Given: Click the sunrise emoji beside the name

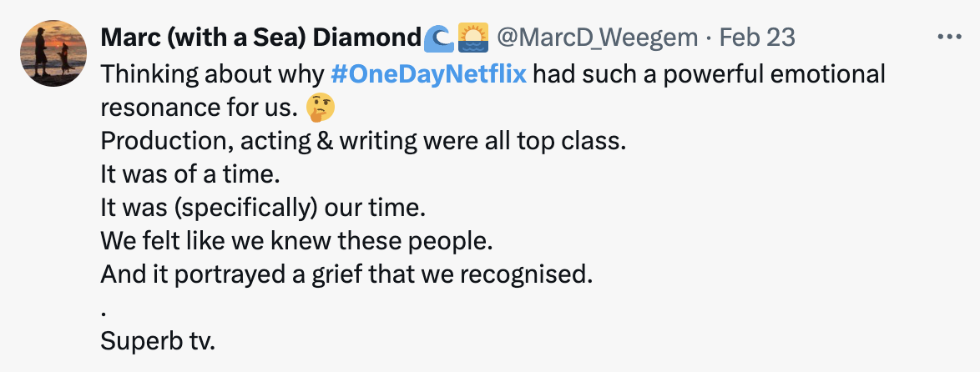Looking at the screenshot, I should pyautogui.click(x=472, y=38).
